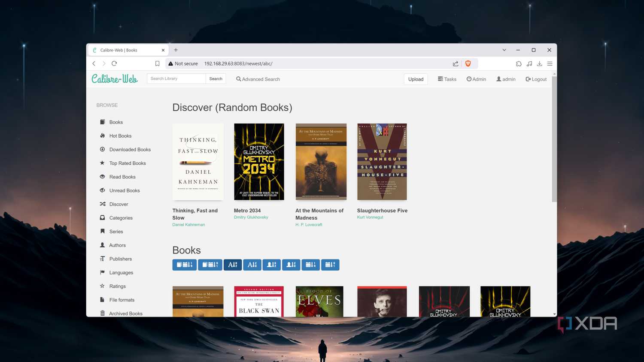644x362 pixels.
Task: Open the browser hamburger menu
Action: pos(550,63)
